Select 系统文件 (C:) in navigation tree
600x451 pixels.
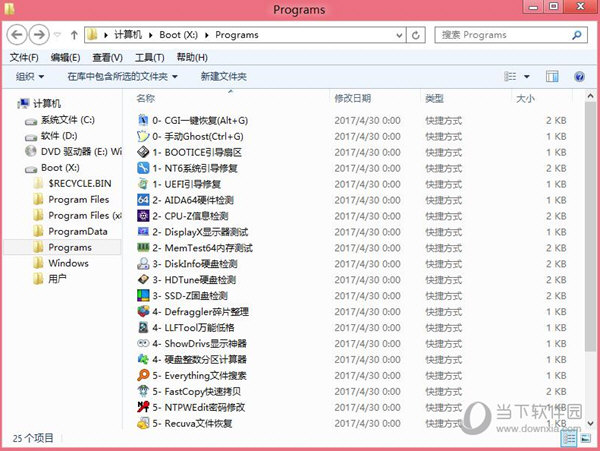(67, 120)
